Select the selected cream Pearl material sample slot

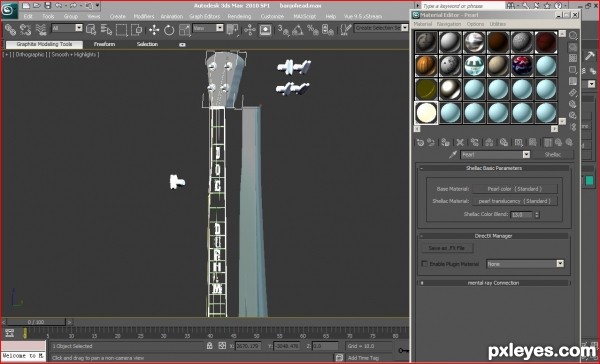tap(426, 113)
